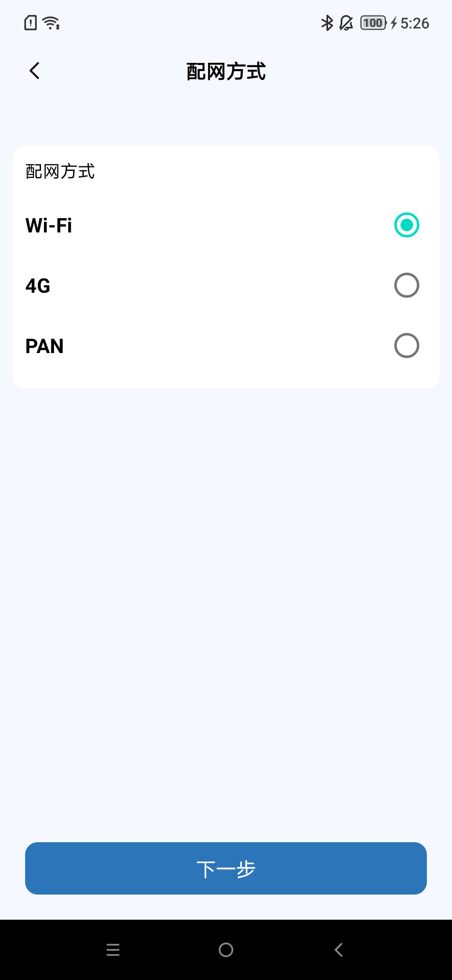The image size is (452, 980).
Task: Tap the Wi-Fi signal status icon
Action: pos(51,23)
